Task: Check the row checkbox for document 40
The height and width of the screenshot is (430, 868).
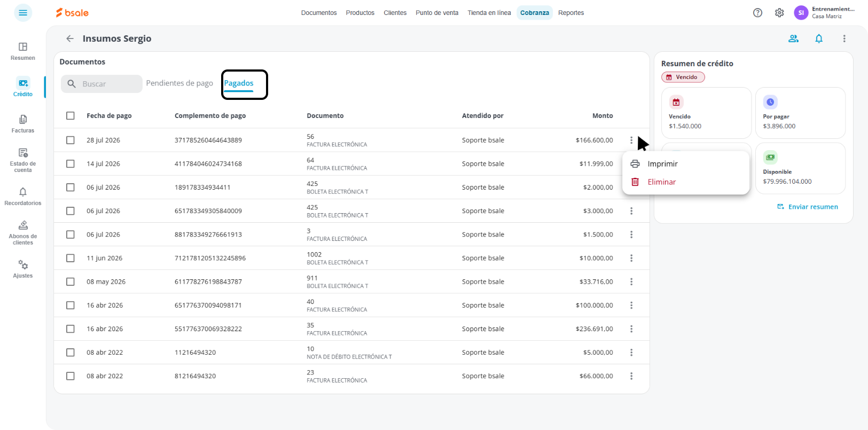Action: (71, 305)
